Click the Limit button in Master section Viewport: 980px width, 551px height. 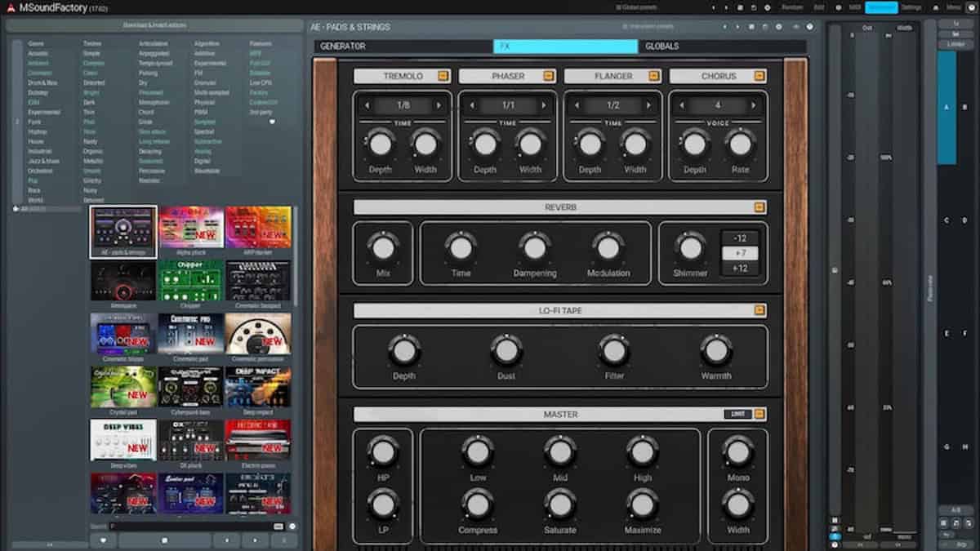737,415
